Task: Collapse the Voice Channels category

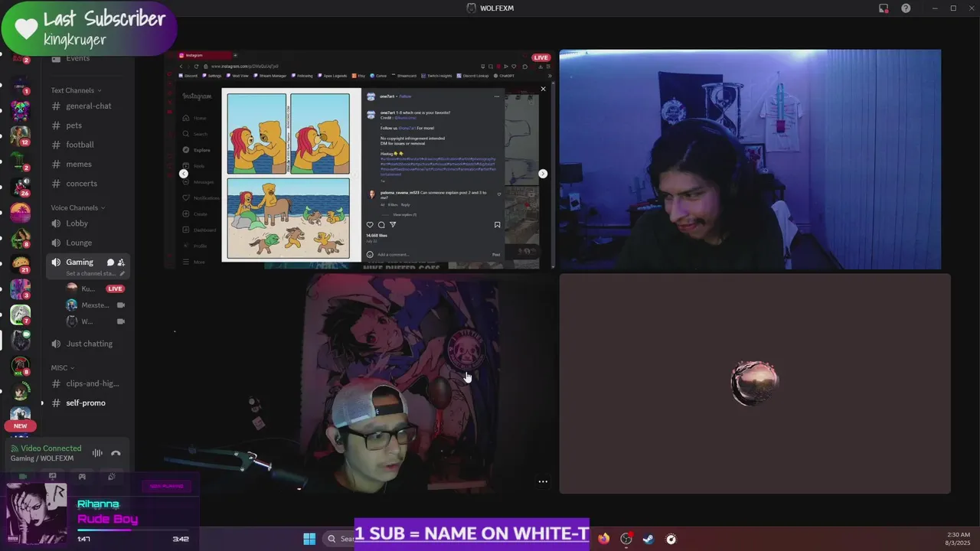Action: (x=77, y=207)
